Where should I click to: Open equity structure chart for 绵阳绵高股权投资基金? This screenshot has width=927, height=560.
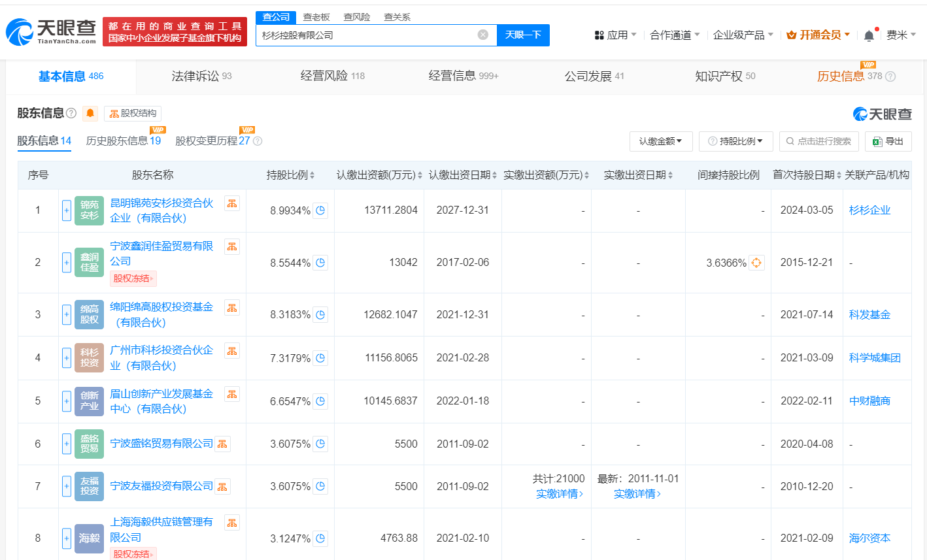(x=232, y=308)
